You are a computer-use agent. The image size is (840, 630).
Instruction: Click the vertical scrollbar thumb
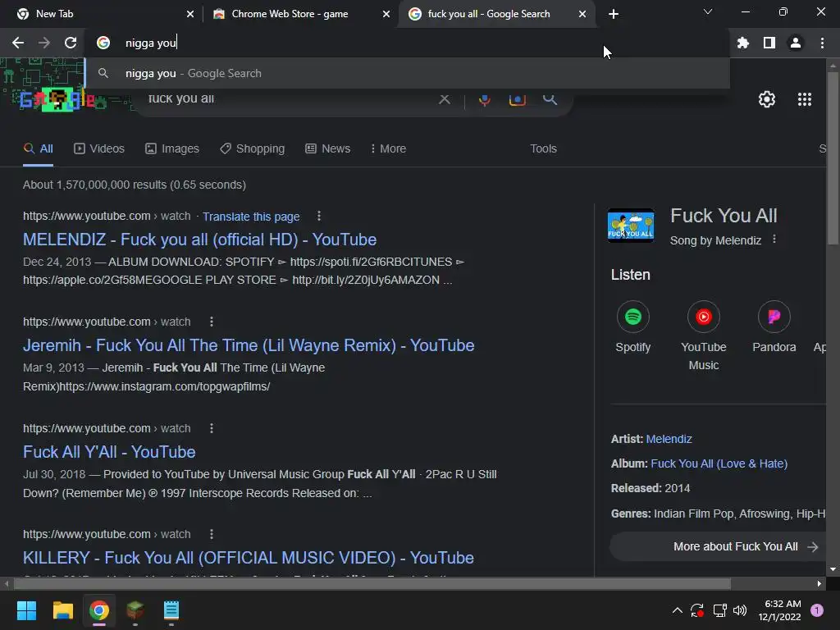[x=833, y=158]
